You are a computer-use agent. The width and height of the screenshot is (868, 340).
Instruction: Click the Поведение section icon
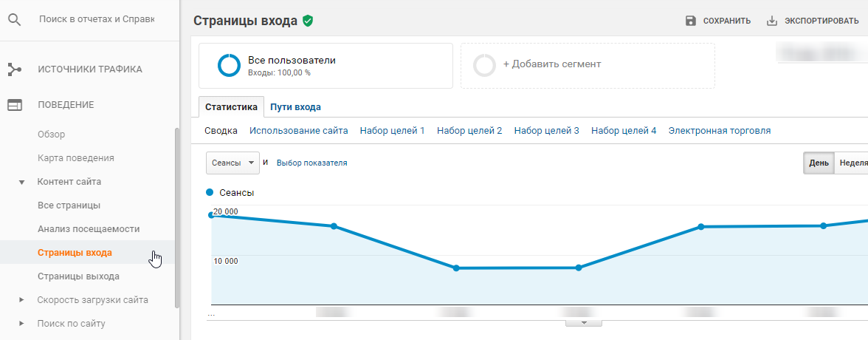(x=15, y=105)
